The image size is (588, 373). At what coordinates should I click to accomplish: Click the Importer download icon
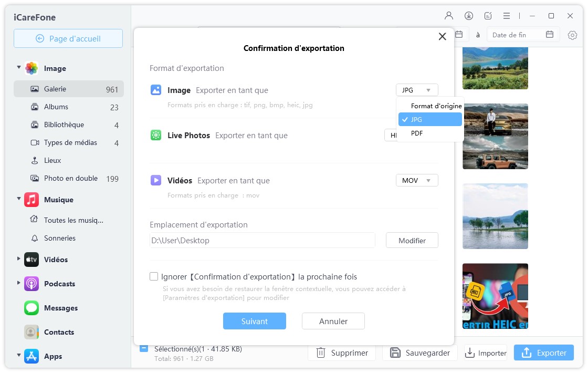[x=469, y=353]
